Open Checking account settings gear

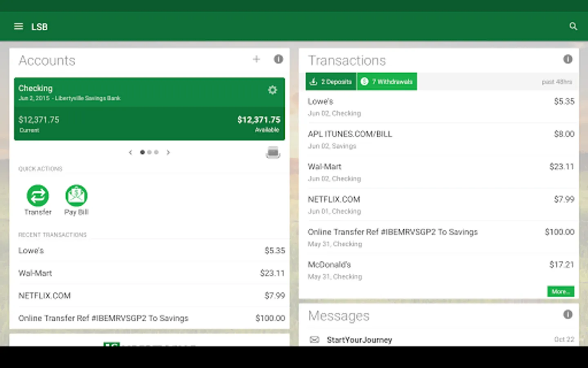point(272,90)
